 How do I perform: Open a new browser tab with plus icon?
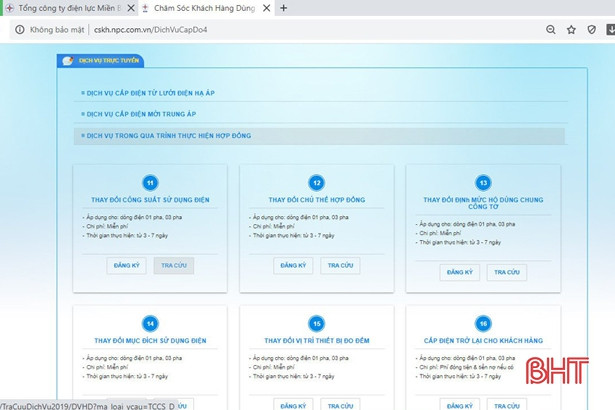284,8
